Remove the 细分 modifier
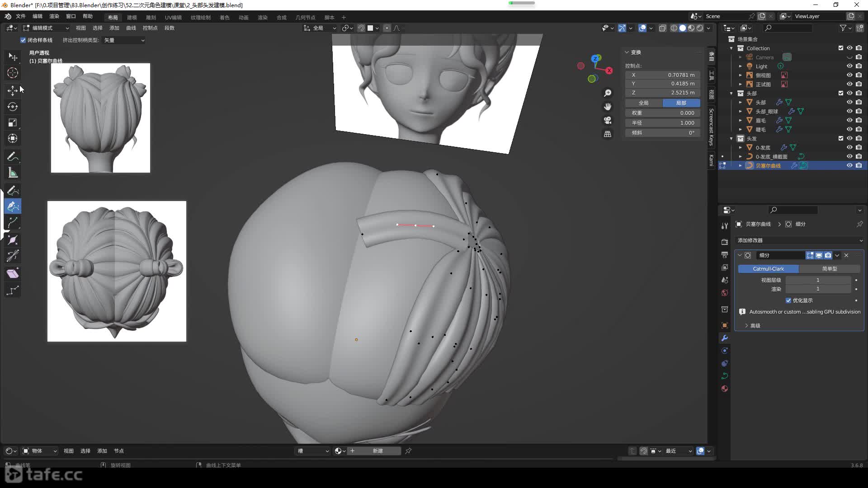 846,255
